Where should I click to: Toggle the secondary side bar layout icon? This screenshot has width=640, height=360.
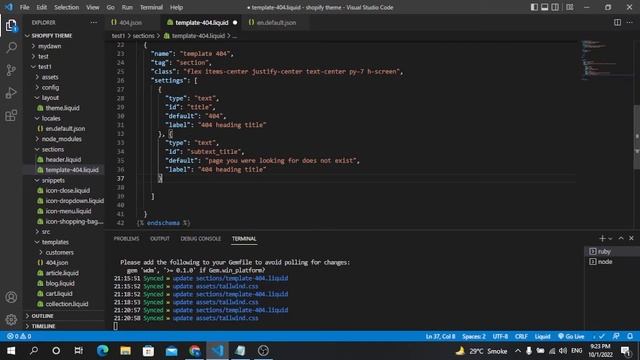tap(555, 7)
